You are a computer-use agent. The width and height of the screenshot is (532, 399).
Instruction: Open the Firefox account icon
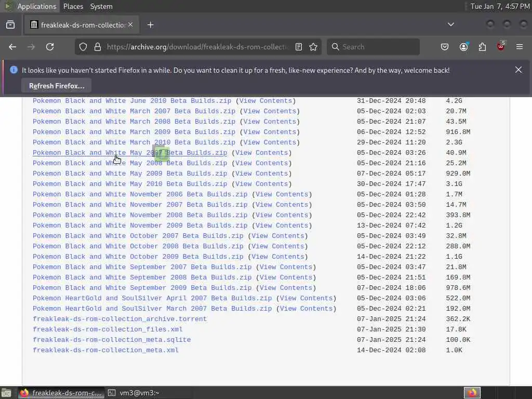point(464,47)
